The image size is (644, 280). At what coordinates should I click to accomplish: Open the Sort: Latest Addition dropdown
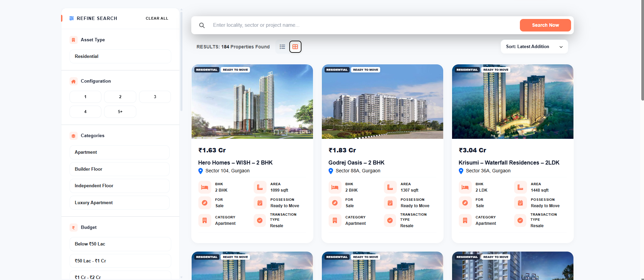click(x=534, y=47)
